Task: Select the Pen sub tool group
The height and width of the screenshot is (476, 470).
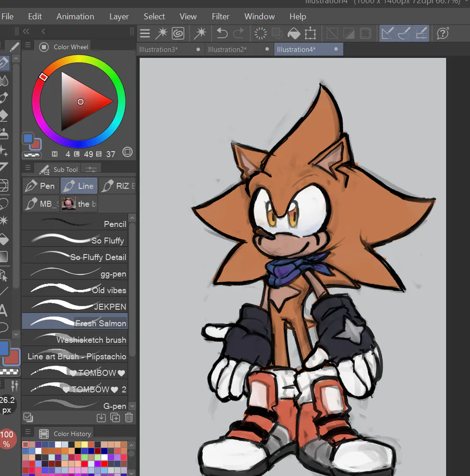Action: tap(40, 186)
